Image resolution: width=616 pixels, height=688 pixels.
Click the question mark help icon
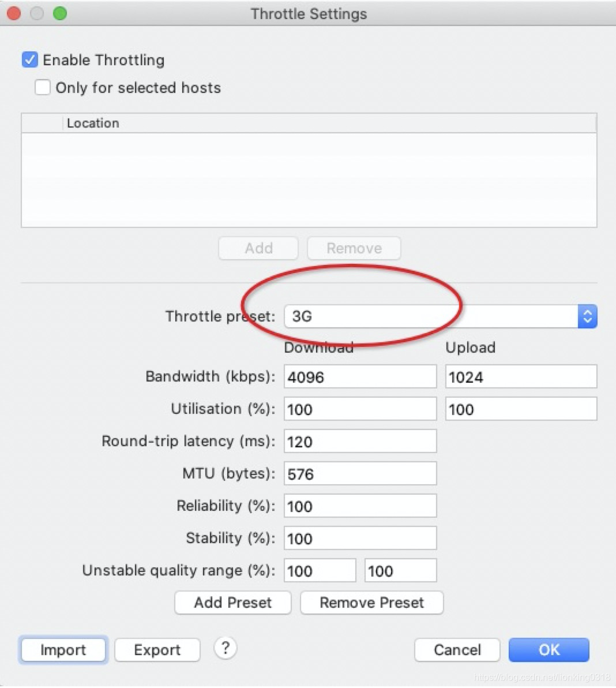[x=226, y=648]
